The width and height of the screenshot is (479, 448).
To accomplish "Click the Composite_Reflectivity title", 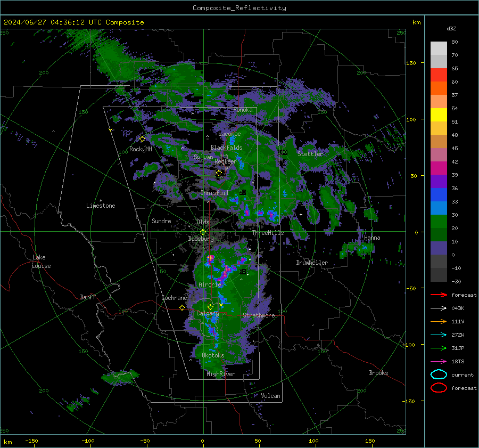I will pyautogui.click(x=240, y=8).
